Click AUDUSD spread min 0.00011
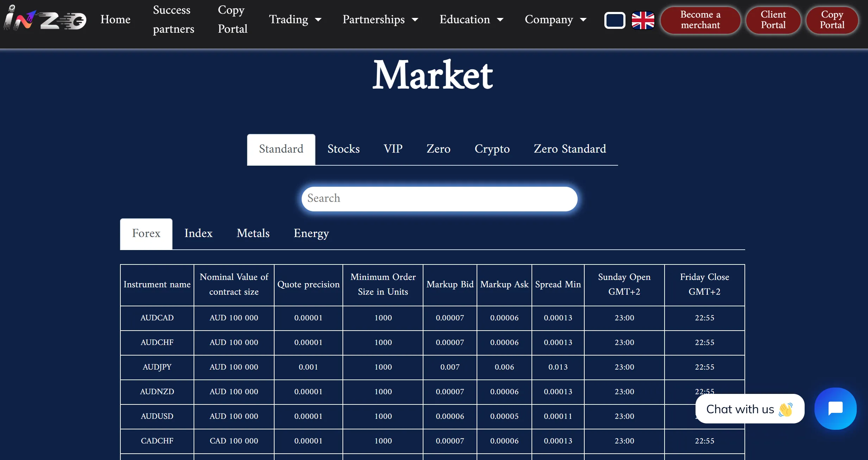This screenshot has height=460, width=868. click(x=558, y=416)
